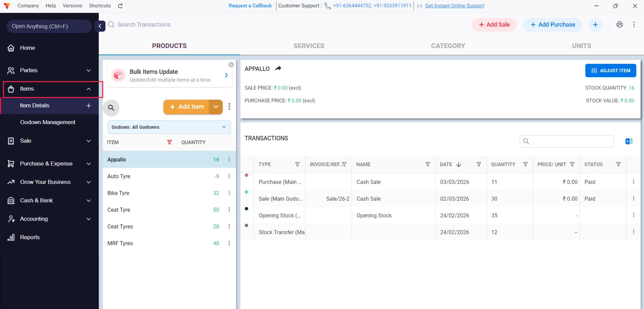Open the Company menu

[28, 6]
